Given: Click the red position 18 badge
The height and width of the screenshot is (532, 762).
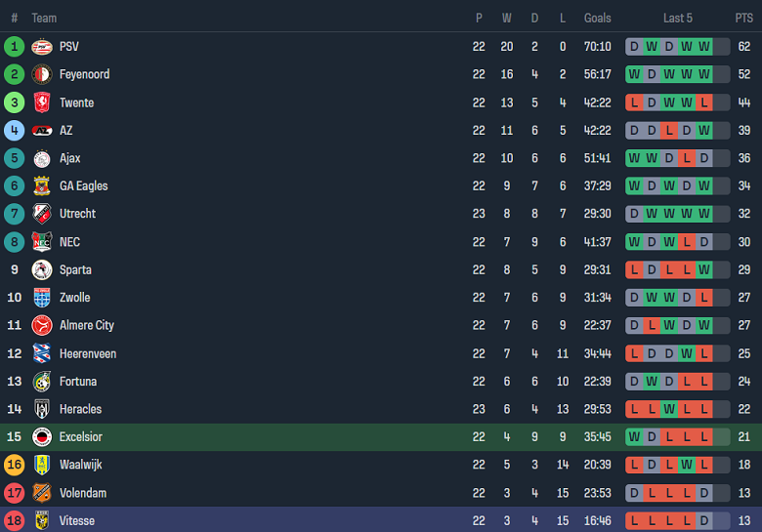Looking at the screenshot, I should pyautogui.click(x=14, y=521).
